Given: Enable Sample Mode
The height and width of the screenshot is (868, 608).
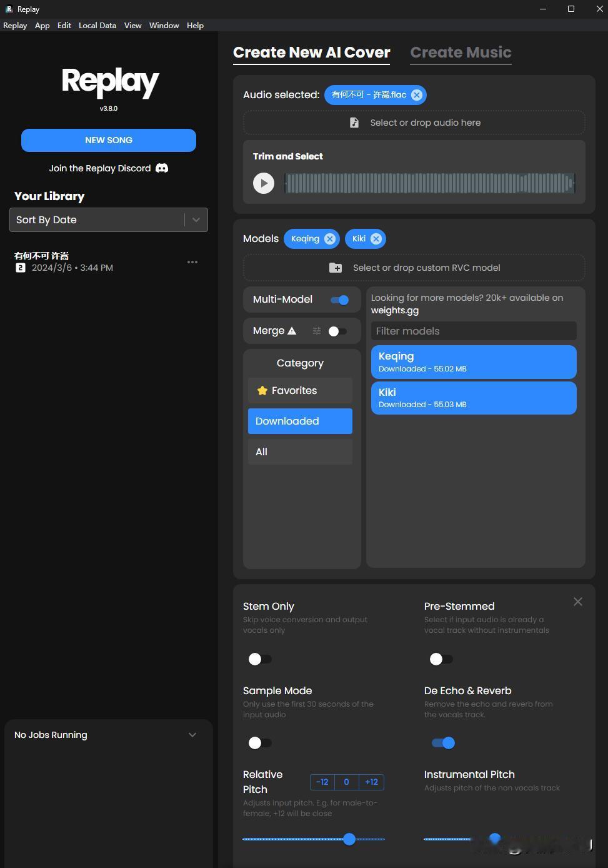Looking at the screenshot, I should pyautogui.click(x=260, y=743).
